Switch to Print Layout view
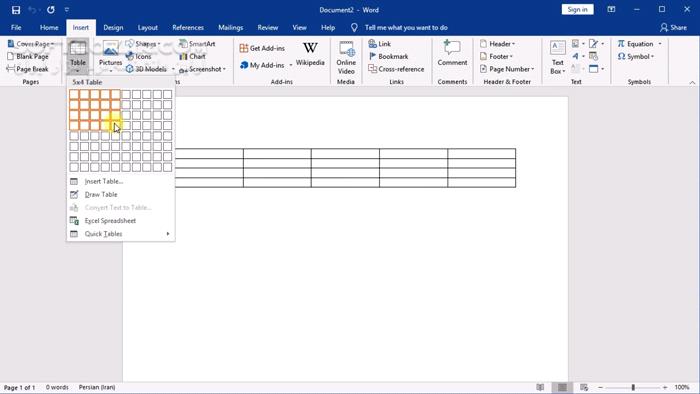 562,387
